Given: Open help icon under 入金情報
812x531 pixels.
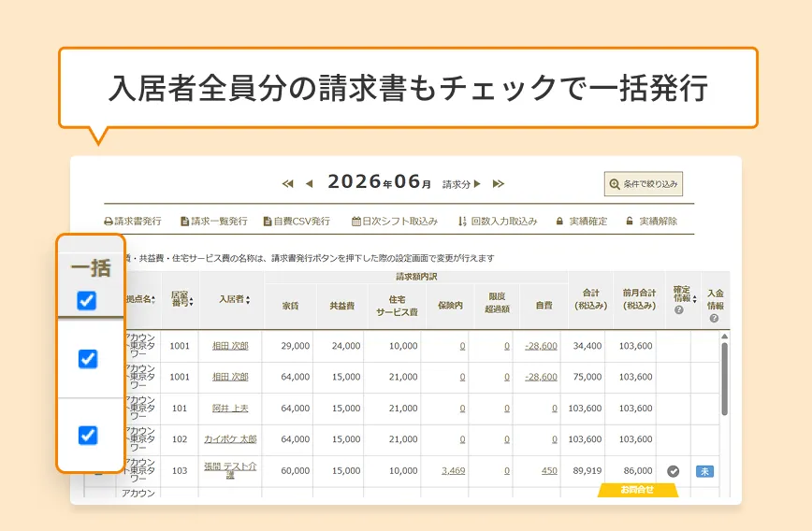Looking at the screenshot, I should [714, 318].
